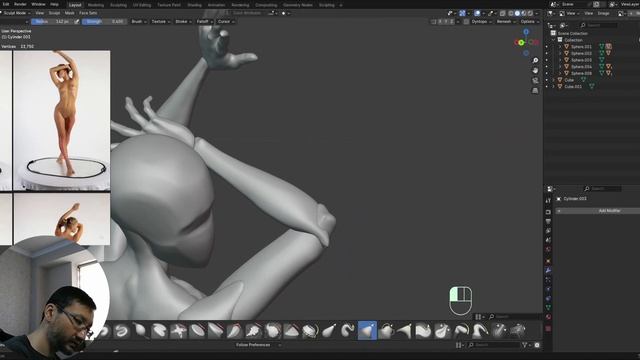640x360 pixels.
Task: Open the Output properties tab
Action: (548, 222)
